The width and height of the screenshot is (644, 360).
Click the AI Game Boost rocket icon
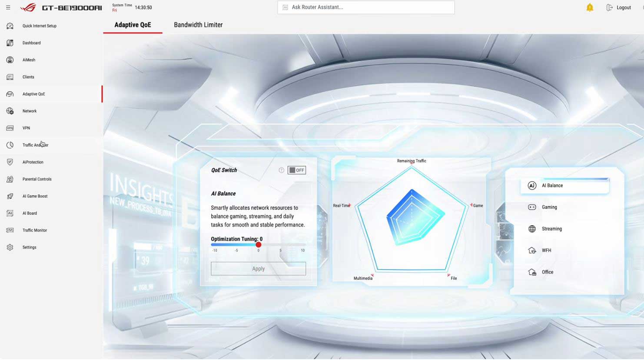click(x=10, y=196)
